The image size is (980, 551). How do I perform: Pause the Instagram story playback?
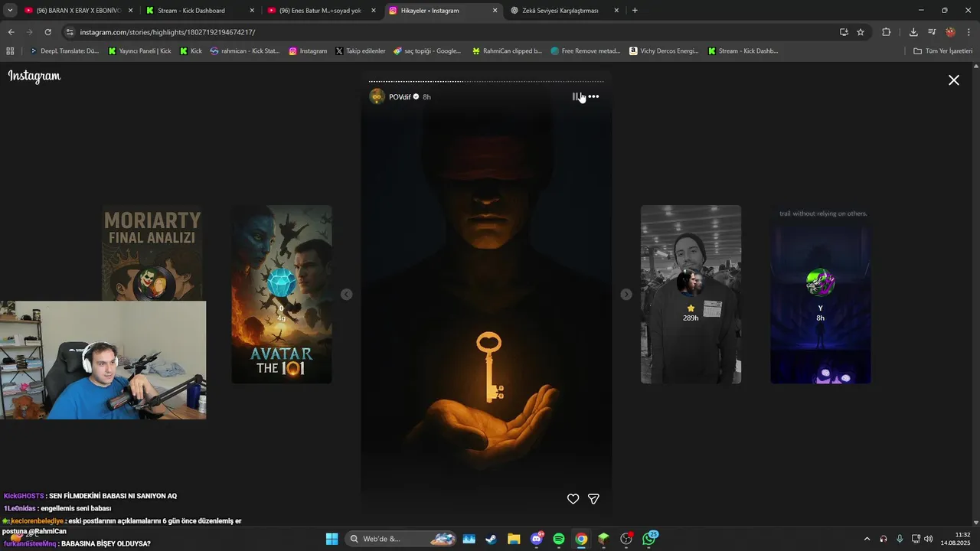point(576,97)
